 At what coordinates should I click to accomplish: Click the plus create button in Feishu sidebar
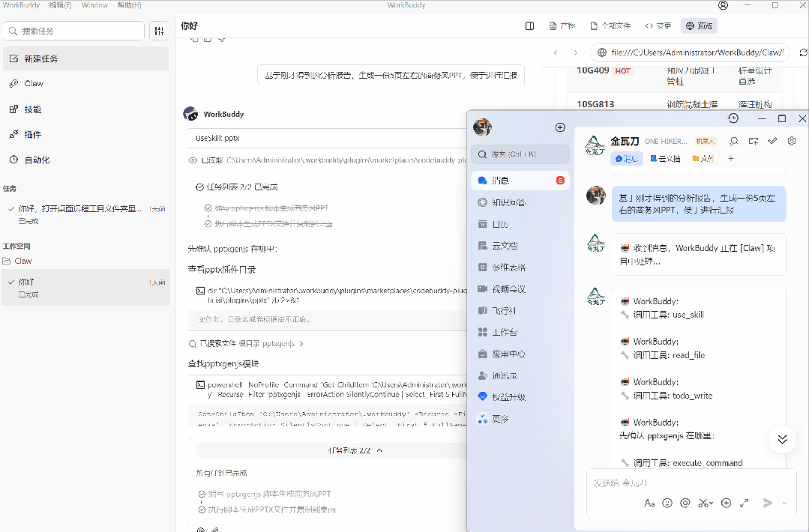(x=560, y=127)
